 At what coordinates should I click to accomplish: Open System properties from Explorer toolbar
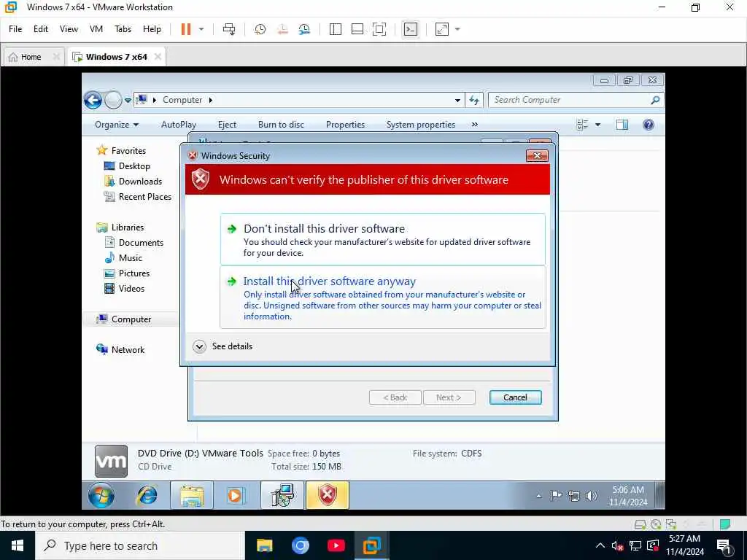pyautogui.click(x=421, y=125)
